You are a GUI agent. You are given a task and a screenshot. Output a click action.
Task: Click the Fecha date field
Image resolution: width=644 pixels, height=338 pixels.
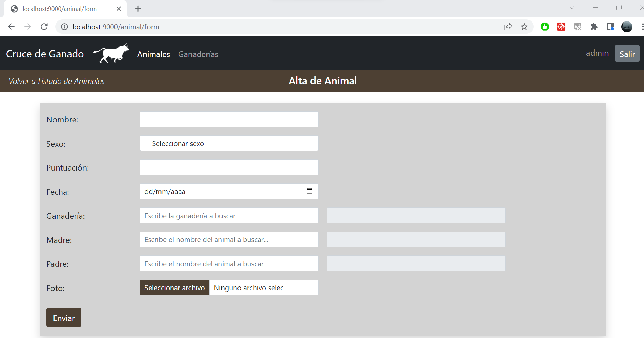pos(229,191)
